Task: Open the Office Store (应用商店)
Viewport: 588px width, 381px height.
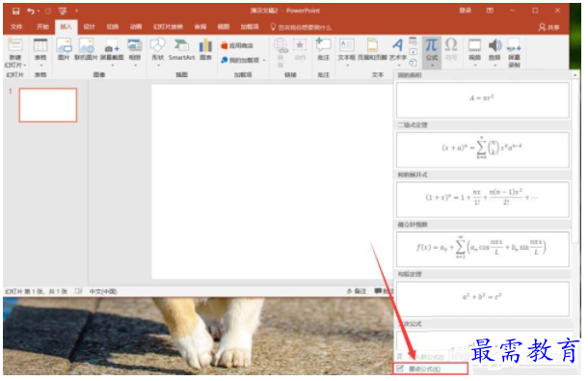Action: [x=237, y=45]
